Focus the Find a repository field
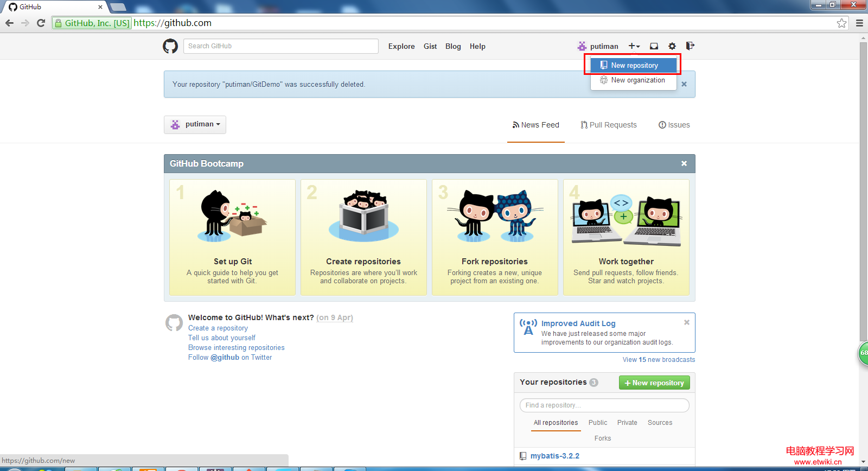 (604, 405)
